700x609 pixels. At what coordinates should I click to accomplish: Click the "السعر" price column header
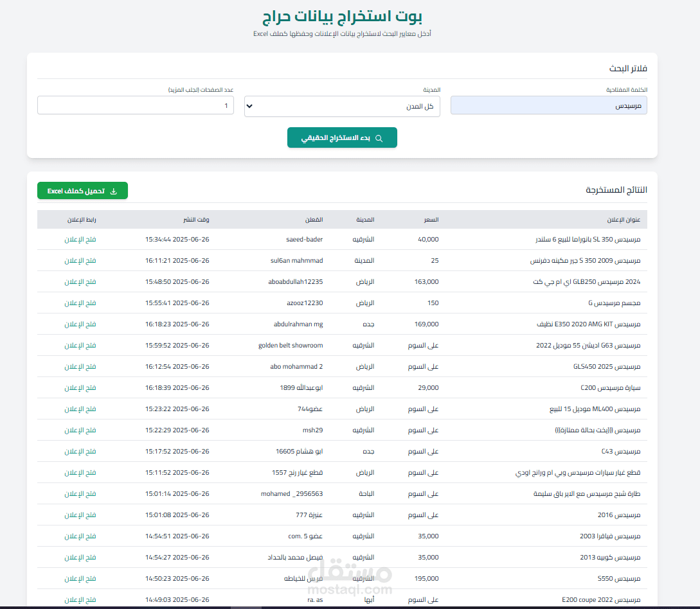tap(431, 220)
